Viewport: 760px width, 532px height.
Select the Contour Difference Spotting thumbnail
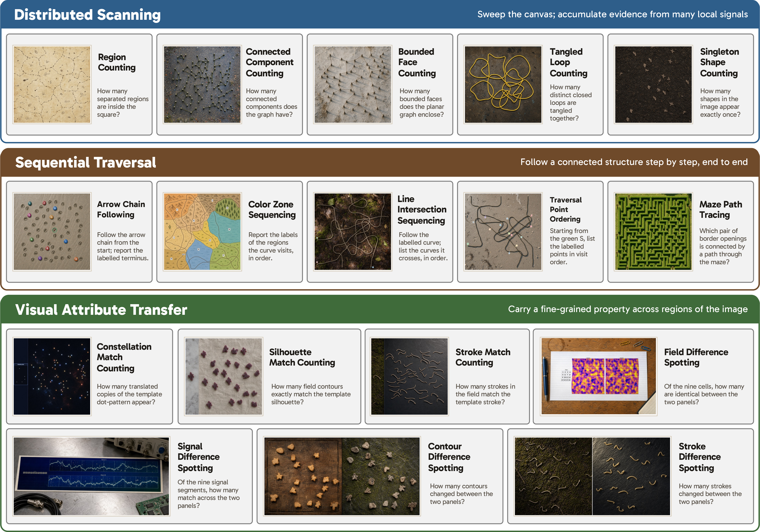(342, 476)
